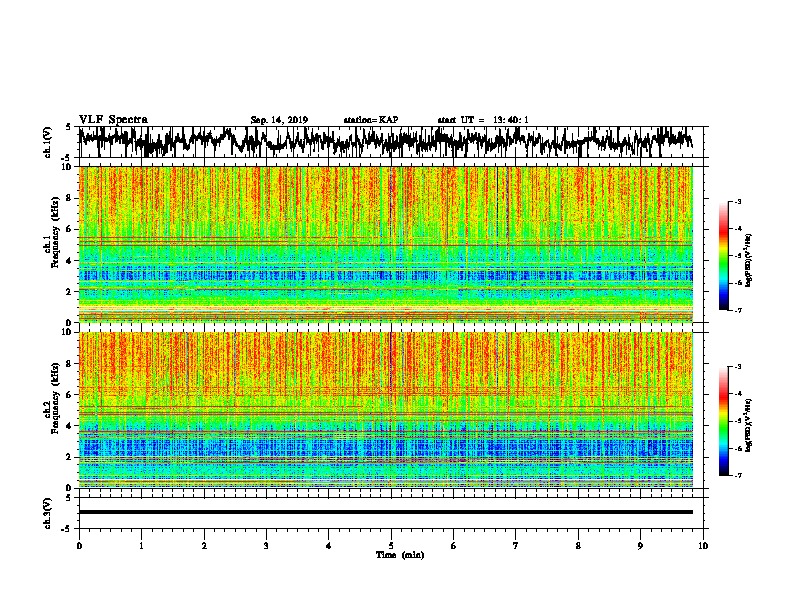Click the "ch.2 Frequency (kHz)" axis label
Image resolution: width=792 pixels, height=612 pixels.
(51, 398)
